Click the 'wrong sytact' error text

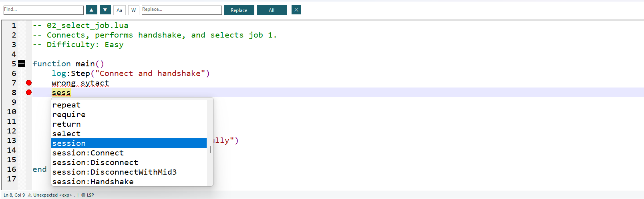point(80,83)
